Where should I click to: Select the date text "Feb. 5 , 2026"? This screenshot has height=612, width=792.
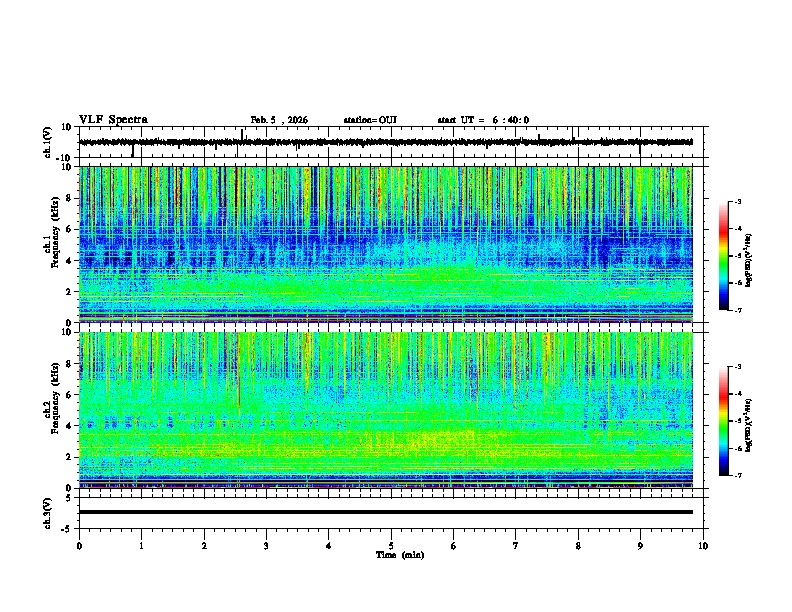click(279, 120)
